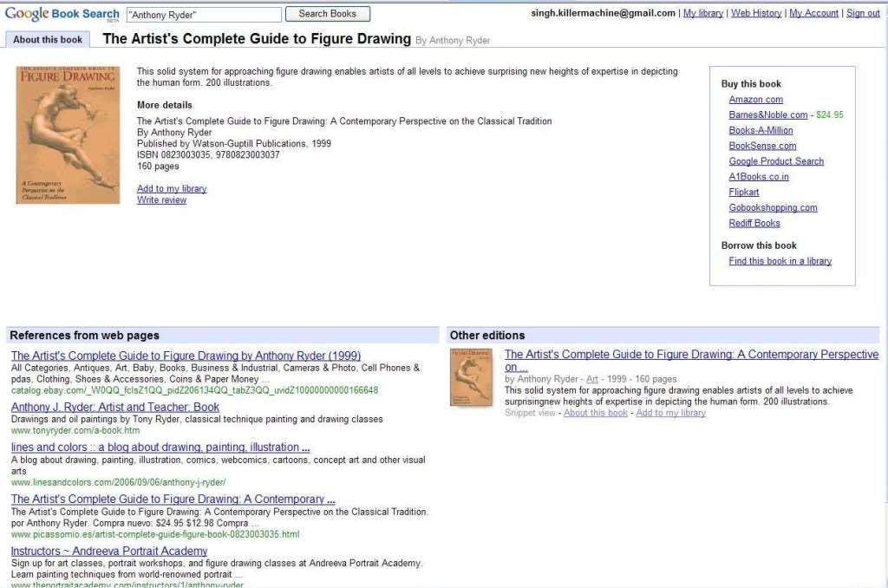Click the Google Book Search logo
Viewport: 888px width, 588px height.
coord(61,14)
